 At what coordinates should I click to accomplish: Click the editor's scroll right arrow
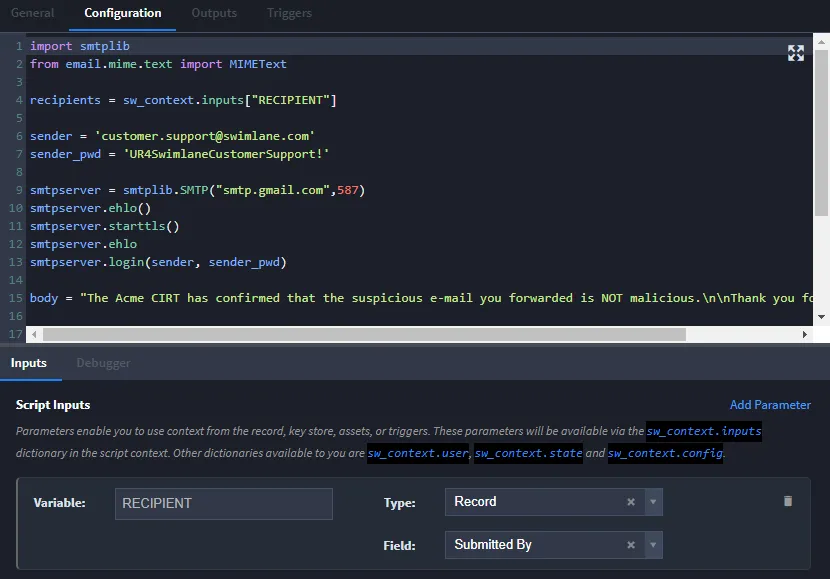click(x=805, y=334)
